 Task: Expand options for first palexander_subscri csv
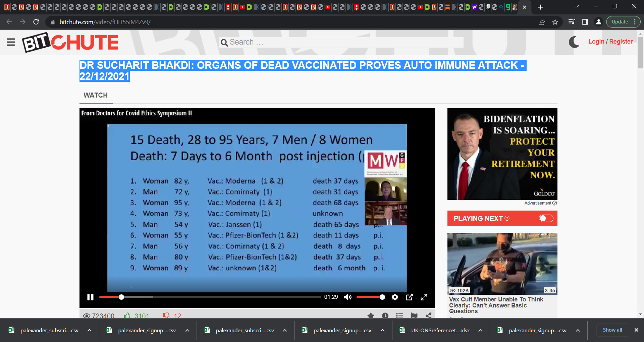click(x=90, y=330)
